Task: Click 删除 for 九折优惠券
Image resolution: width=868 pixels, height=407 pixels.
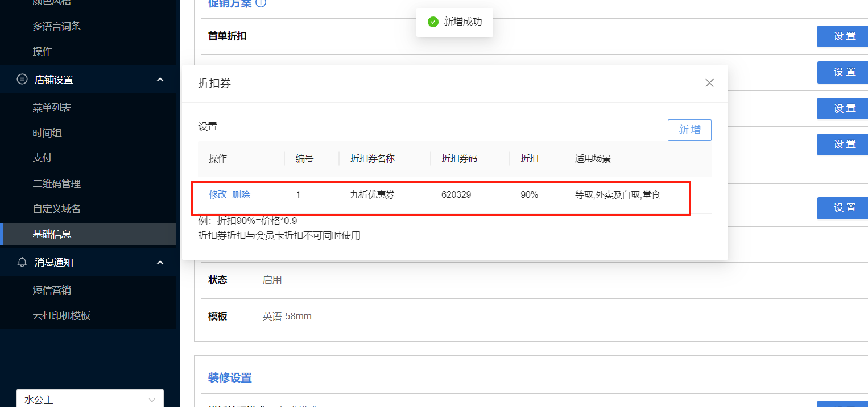Action: click(241, 194)
